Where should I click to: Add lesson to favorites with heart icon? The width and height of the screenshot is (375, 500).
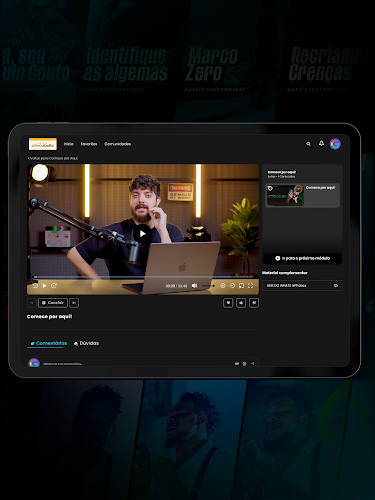click(x=228, y=303)
